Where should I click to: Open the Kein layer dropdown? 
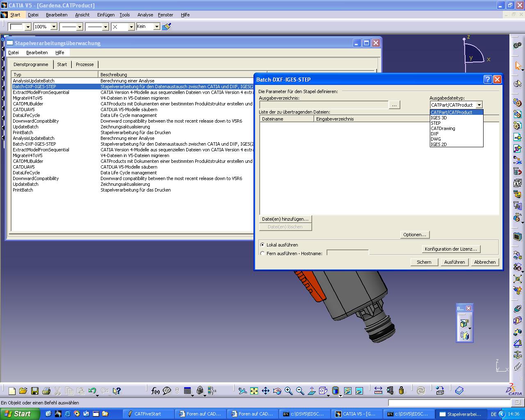(157, 27)
